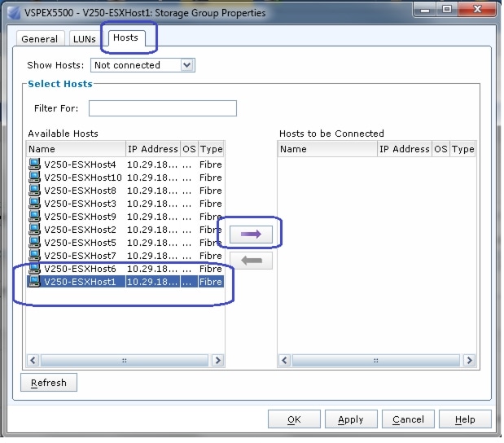The width and height of the screenshot is (504, 443).
Task: Open Help for this dialog
Action: tap(465, 419)
